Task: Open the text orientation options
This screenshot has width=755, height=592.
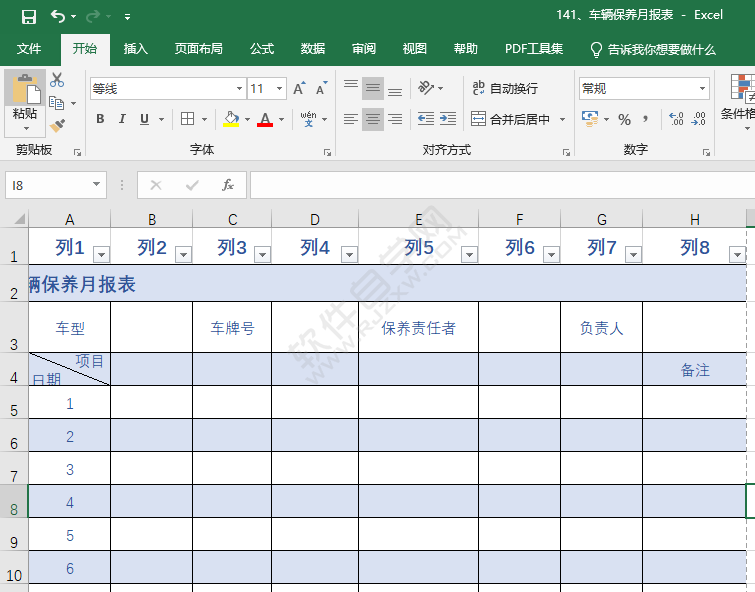Action: pyautogui.click(x=430, y=88)
